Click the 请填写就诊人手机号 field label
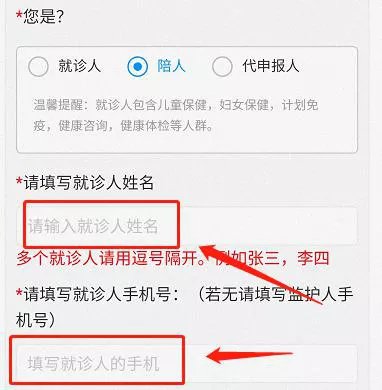The height and width of the screenshot is (390, 382). point(97,294)
